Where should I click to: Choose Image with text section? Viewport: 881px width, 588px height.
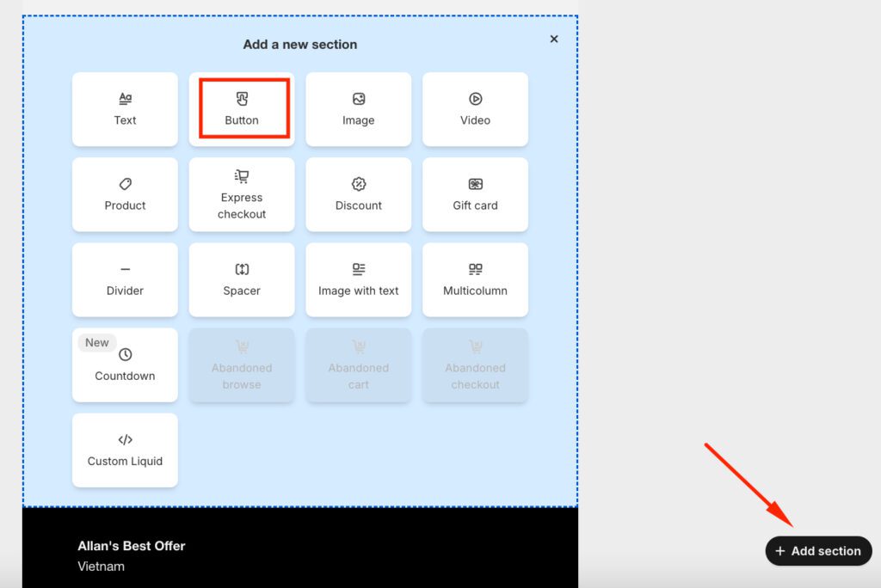point(358,279)
